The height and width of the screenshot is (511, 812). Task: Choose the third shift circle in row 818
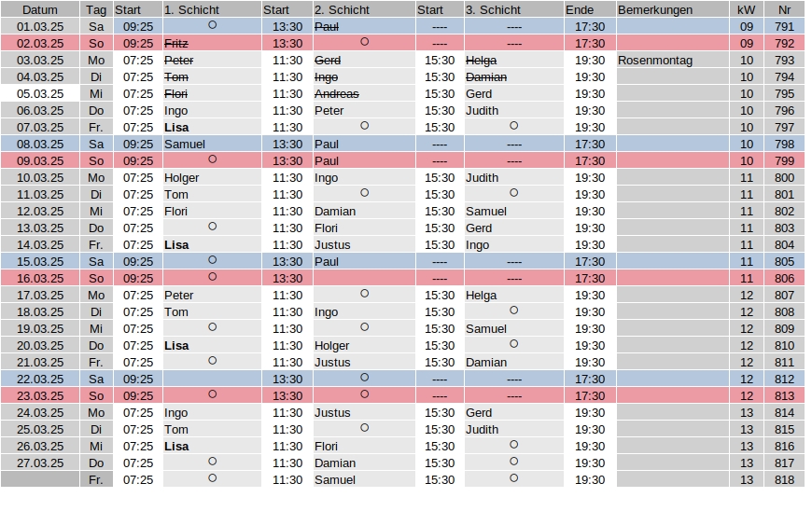pos(513,478)
